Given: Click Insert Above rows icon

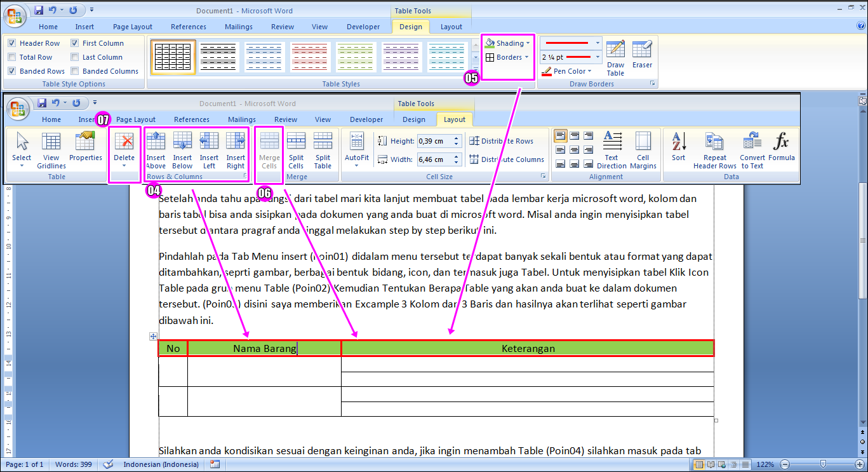Looking at the screenshot, I should [x=156, y=151].
